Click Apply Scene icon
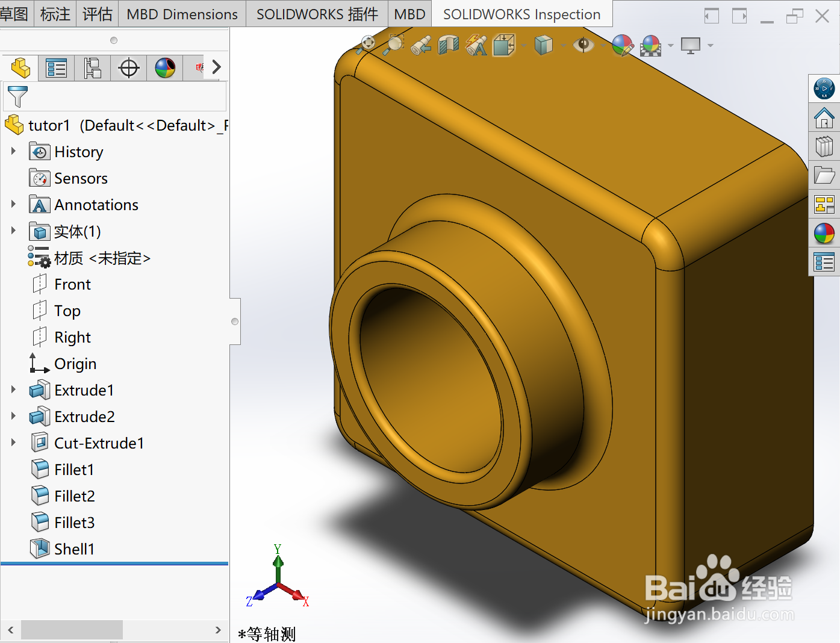This screenshot has height=643, width=840. tap(650, 45)
